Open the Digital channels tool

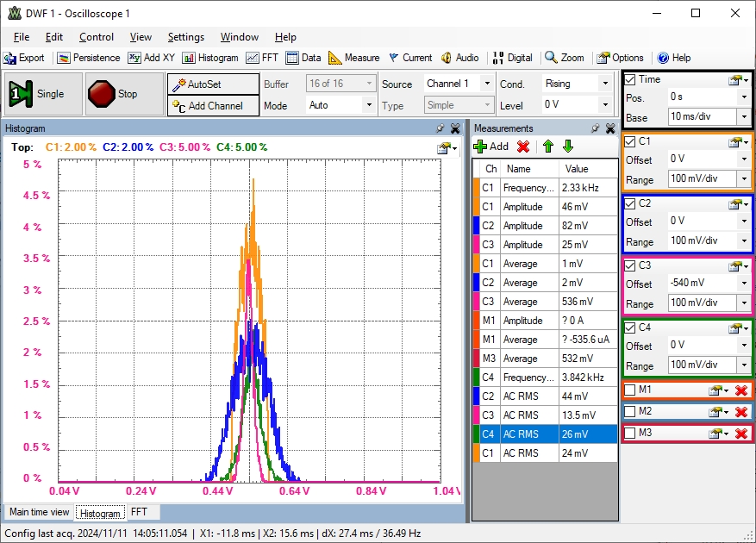[x=512, y=58]
